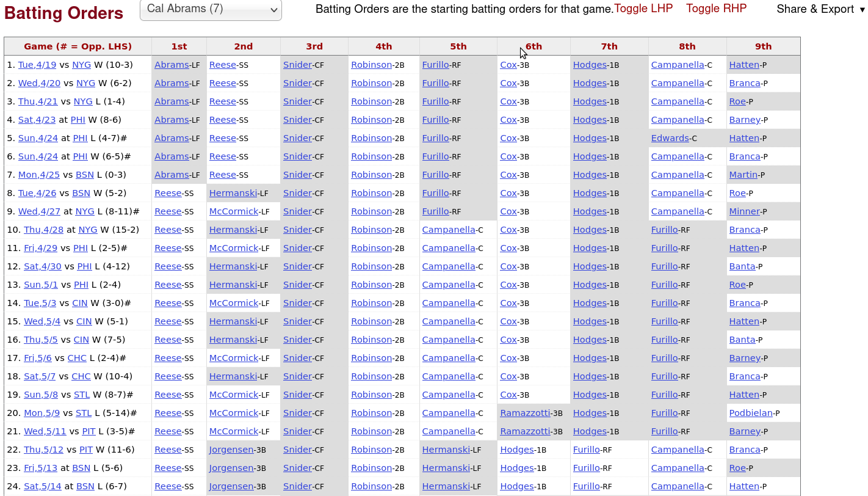868x496 pixels.
Task: Click the 1st batting position header
Action: (x=179, y=46)
